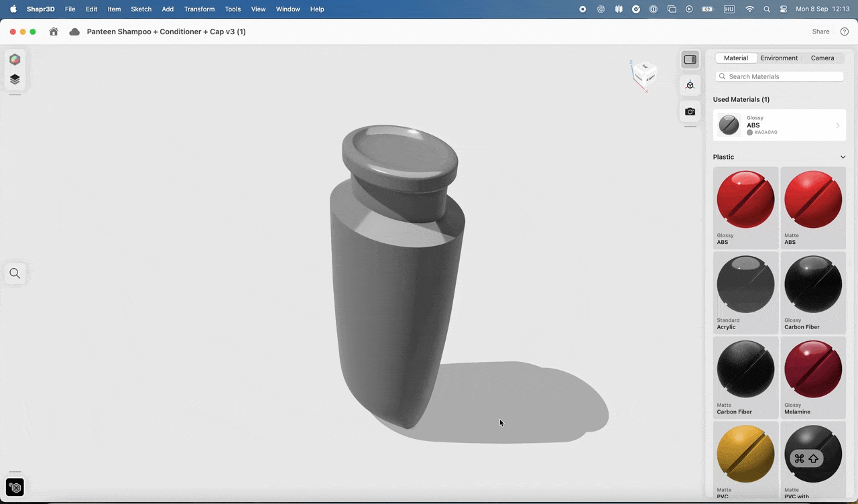Click the screen recording stop icon
Viewport: 858px width, 504px height.
tap(583, 9)
